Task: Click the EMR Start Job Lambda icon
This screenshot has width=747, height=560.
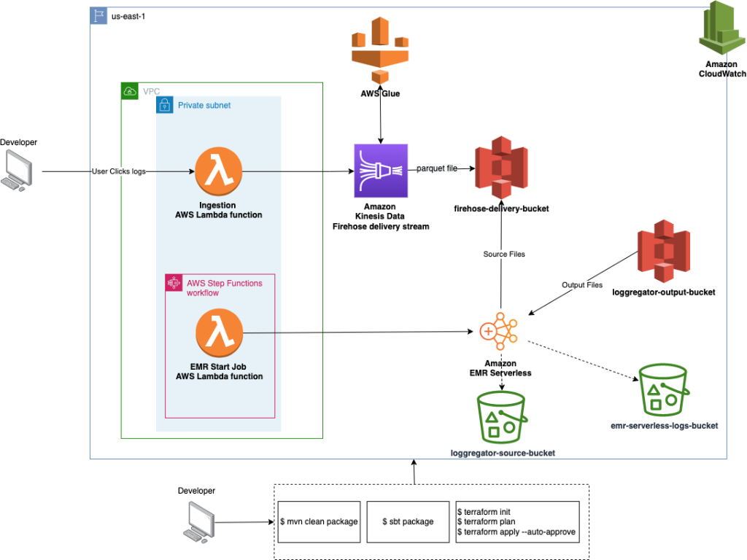Action: [219, 332]
